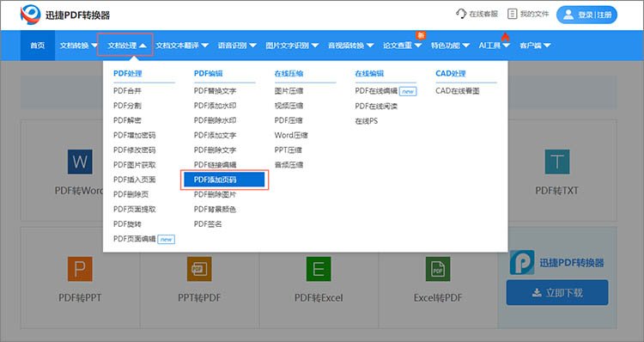The image size is (644, 342).
Task: Select PDF添加文字 menu item
Action: click(x=215, y=135)
